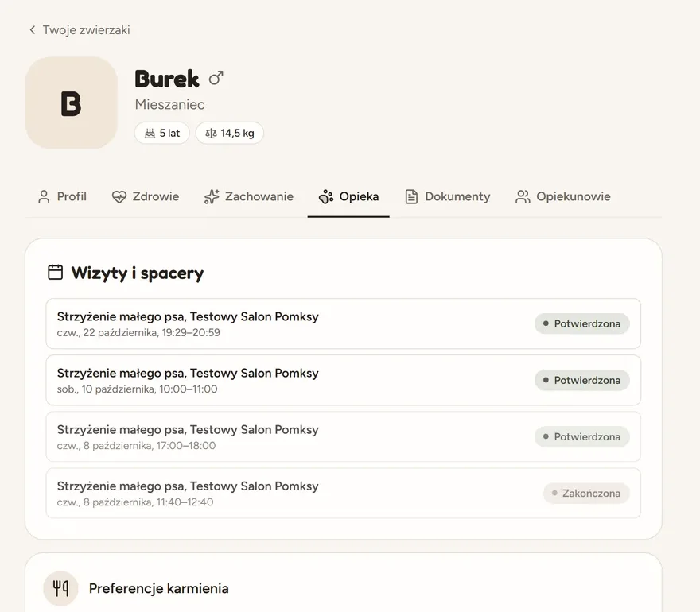The image size is (700, 612).
Task: Go back to Twoje zwierzaki
Action: click(80, 30)
